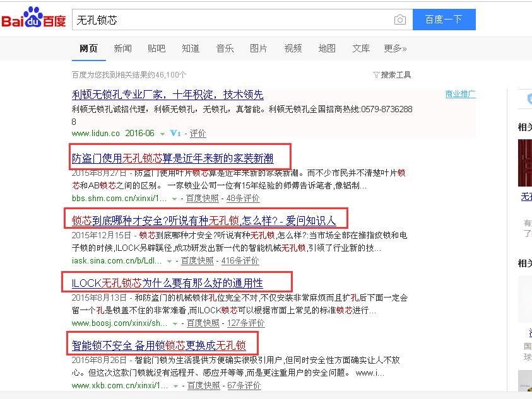The height and width of the screenshot is (399, 532).
Task: Open 百度快照 for www.xkb.com.cn result
Action: pos(204,385)
